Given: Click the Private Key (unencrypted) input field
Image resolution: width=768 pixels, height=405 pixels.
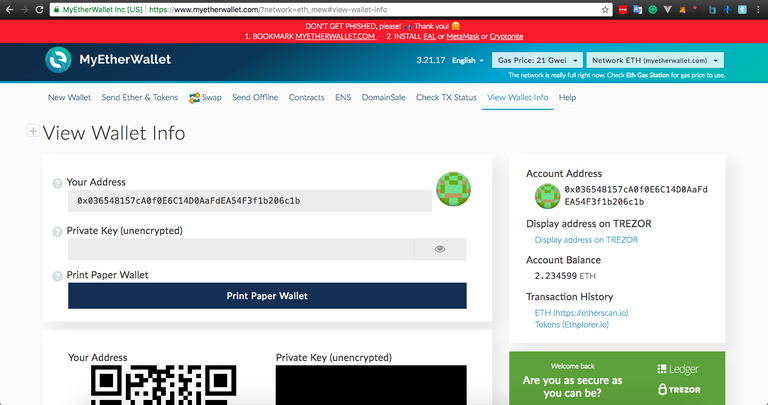Looking at the screenshot, I should coord(241,249).
